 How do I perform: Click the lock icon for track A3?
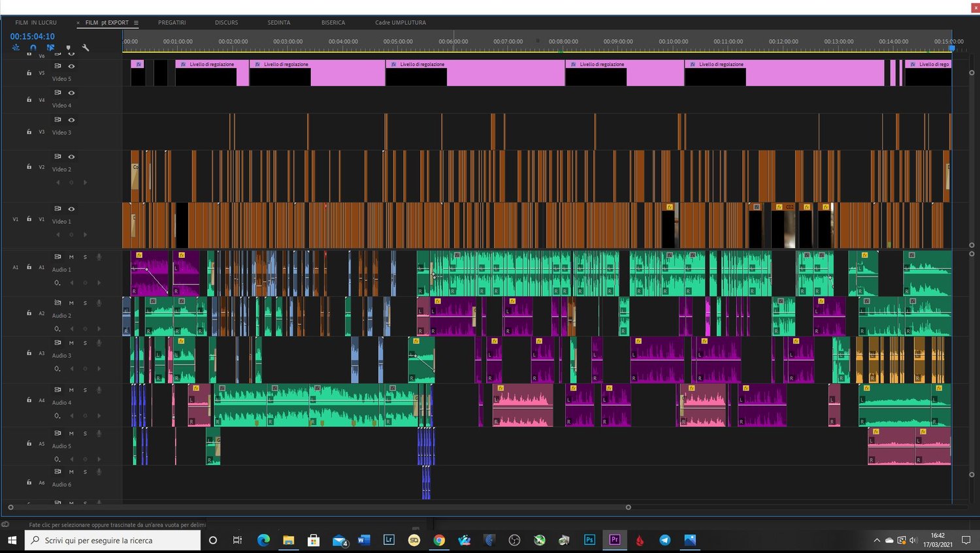pos(29,353)
